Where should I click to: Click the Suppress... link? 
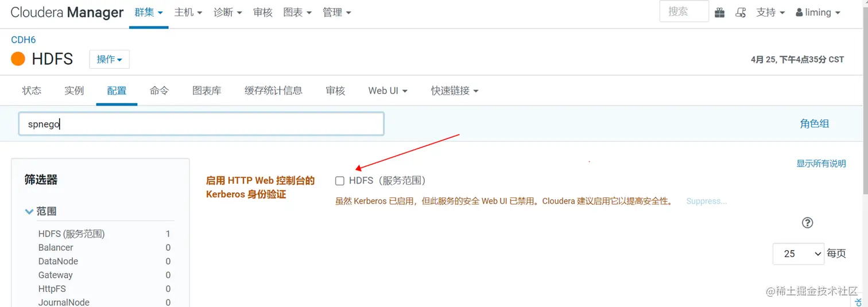click(707, 201)
